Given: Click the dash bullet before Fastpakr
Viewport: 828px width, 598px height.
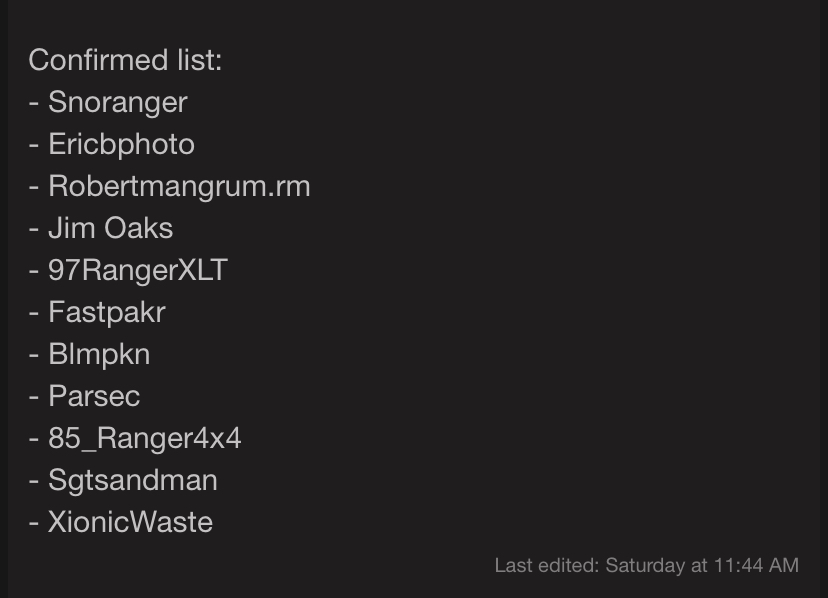Looking at the screenshot, I should 34,313.
